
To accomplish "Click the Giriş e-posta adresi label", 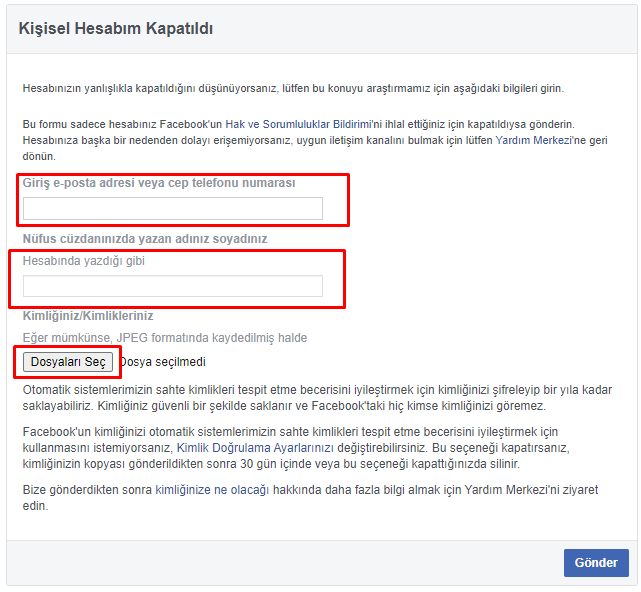I will pyautogui.click(x=159, y=183).
